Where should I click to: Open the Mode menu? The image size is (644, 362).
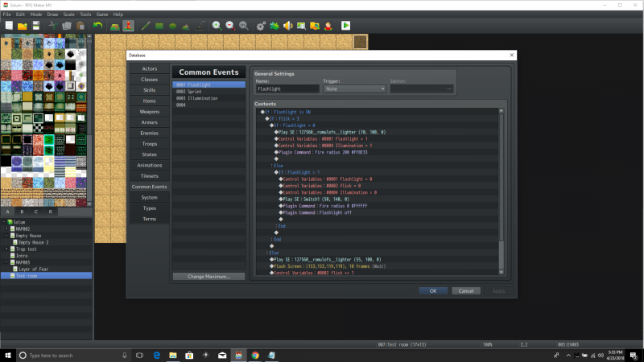(35, 14)
